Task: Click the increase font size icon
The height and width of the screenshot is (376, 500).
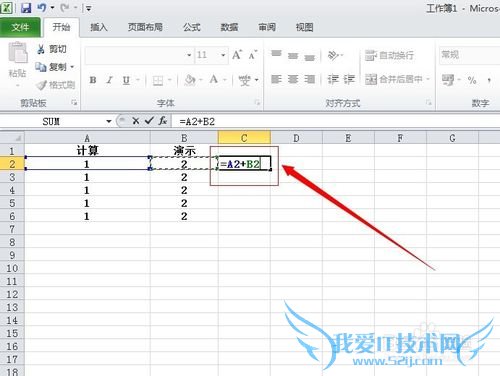Action: point(237,55)
